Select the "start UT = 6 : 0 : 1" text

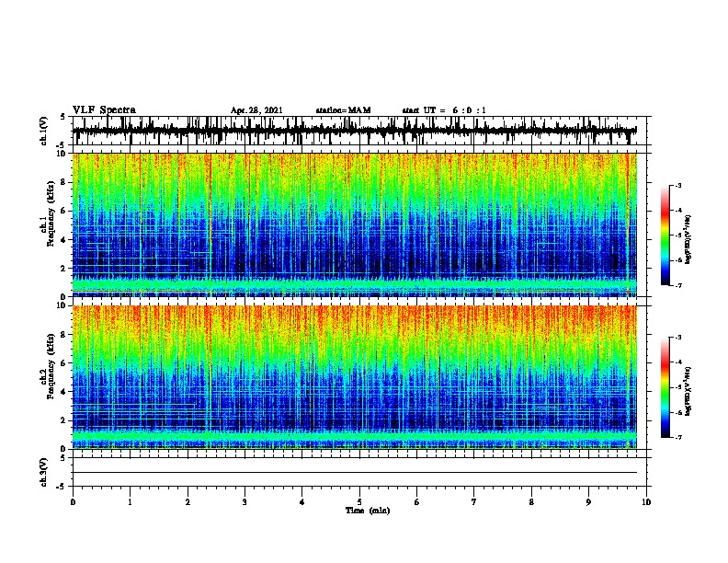point(444,110)
